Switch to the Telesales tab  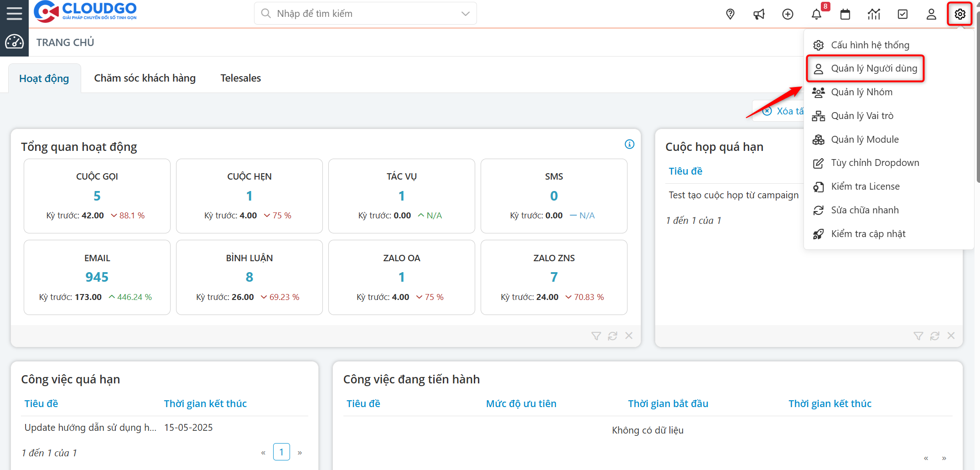[240, 78]
